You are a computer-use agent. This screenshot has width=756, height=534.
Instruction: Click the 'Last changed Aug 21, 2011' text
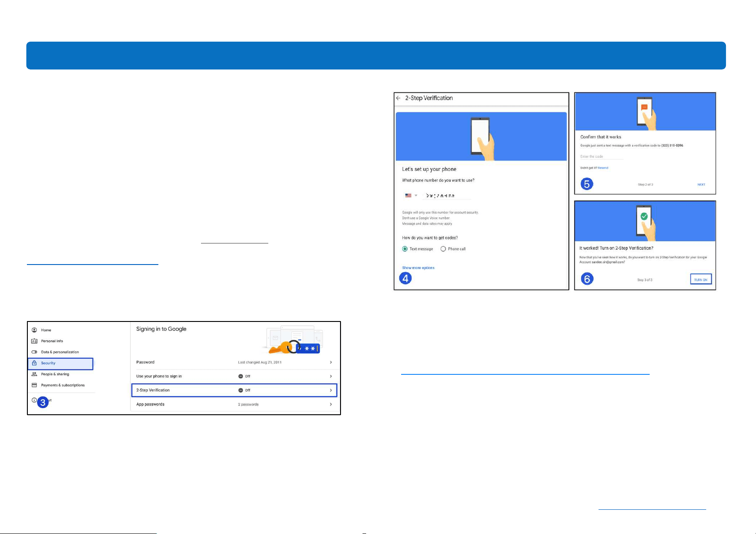click(260, 362)
